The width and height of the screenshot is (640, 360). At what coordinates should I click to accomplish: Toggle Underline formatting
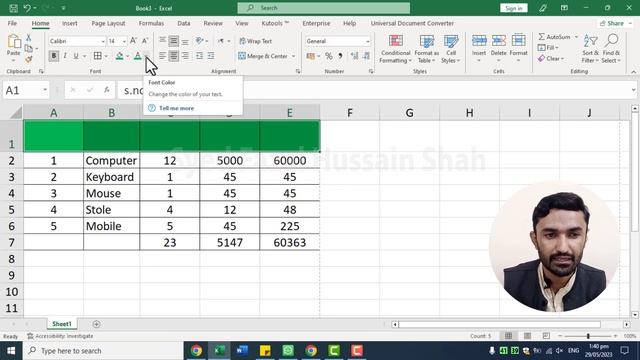point(76,56)
